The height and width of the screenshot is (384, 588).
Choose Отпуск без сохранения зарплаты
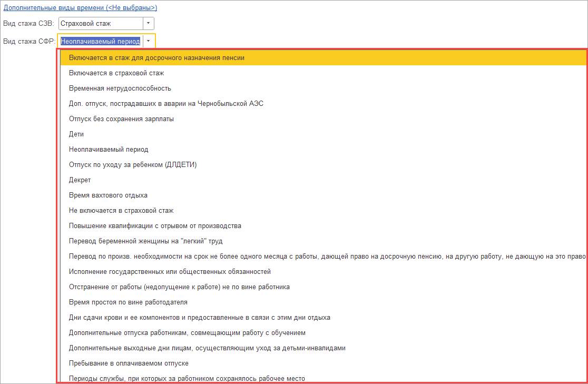[324, 119]
